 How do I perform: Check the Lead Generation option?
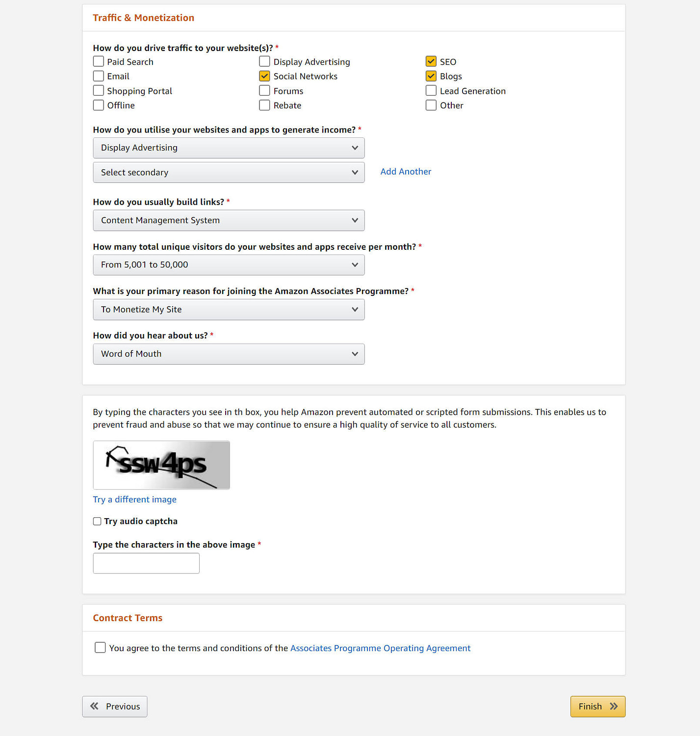(x=431, y=90)
